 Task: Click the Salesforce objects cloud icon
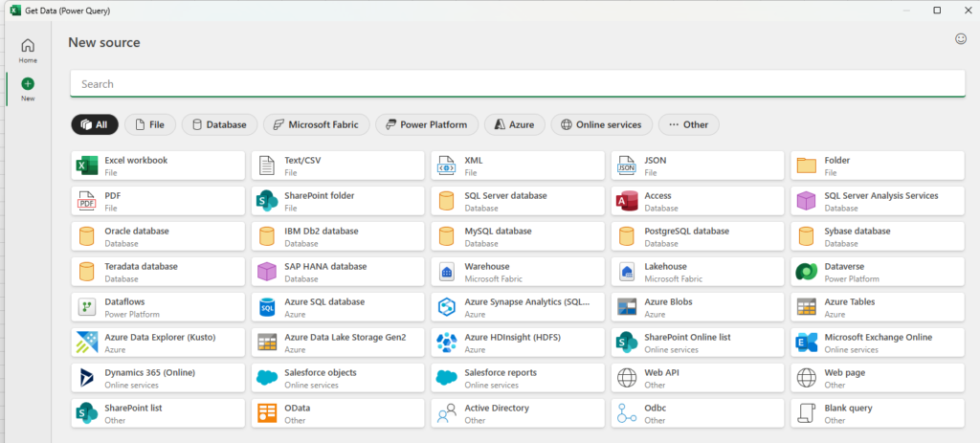tap(267, 378)
